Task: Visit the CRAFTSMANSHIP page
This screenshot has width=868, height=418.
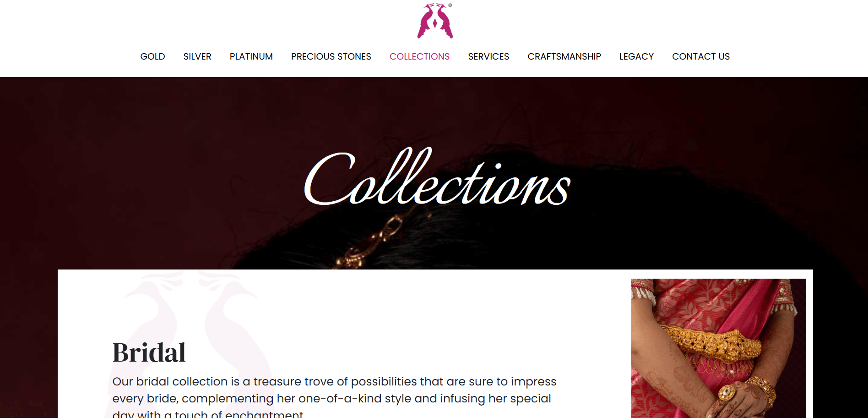Action: [564, 56]
